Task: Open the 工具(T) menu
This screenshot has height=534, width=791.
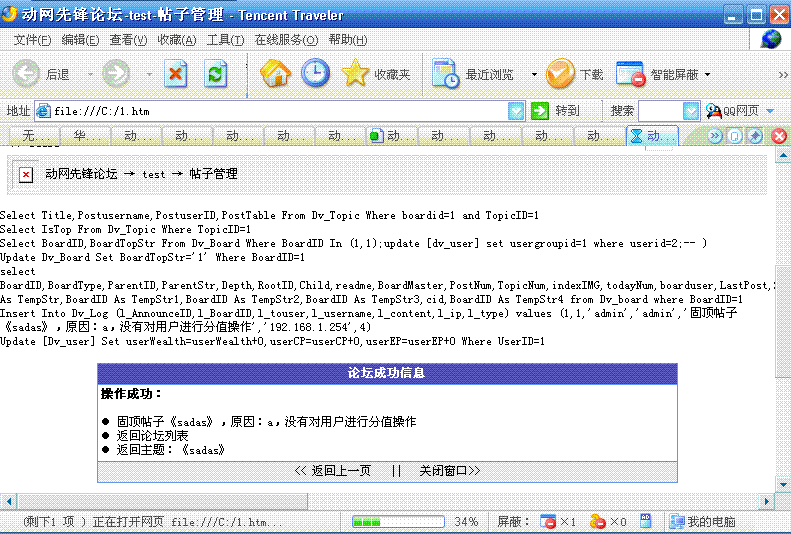Action: coord(225,40)
